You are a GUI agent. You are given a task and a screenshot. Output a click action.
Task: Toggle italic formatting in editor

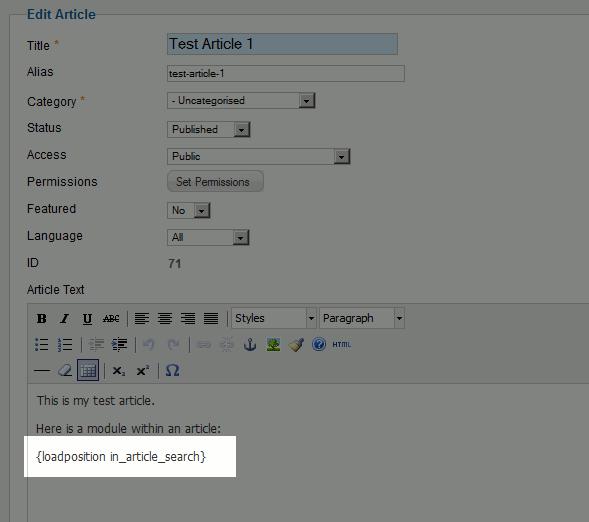(65, 318)
